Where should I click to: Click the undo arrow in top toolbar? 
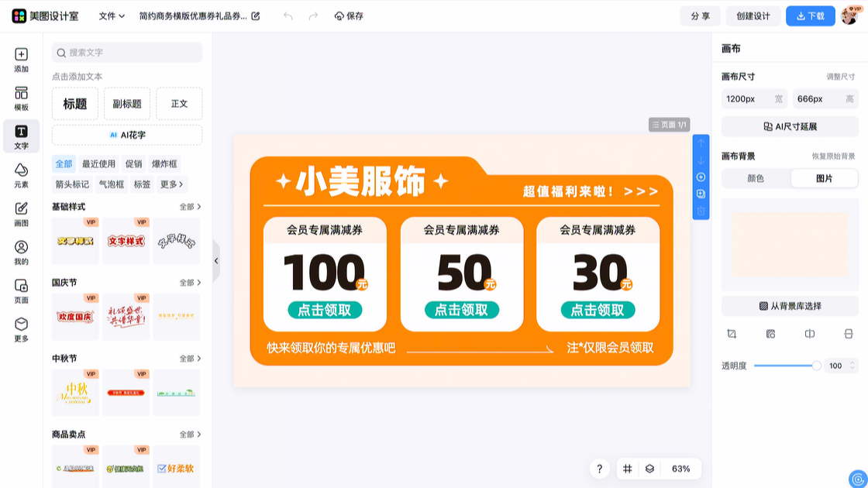coord(288,15)
